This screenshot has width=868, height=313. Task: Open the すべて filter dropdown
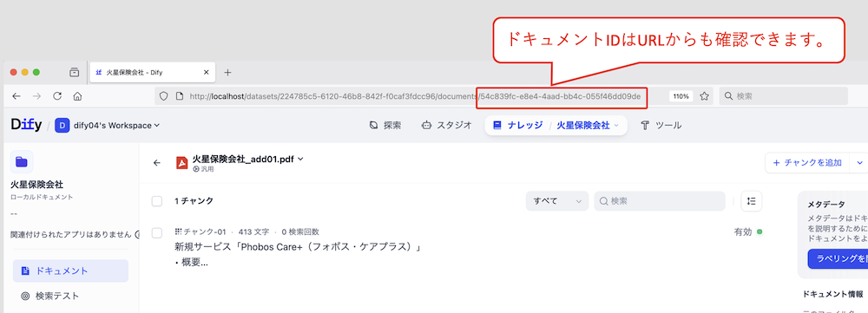click(x=557, y=201)
